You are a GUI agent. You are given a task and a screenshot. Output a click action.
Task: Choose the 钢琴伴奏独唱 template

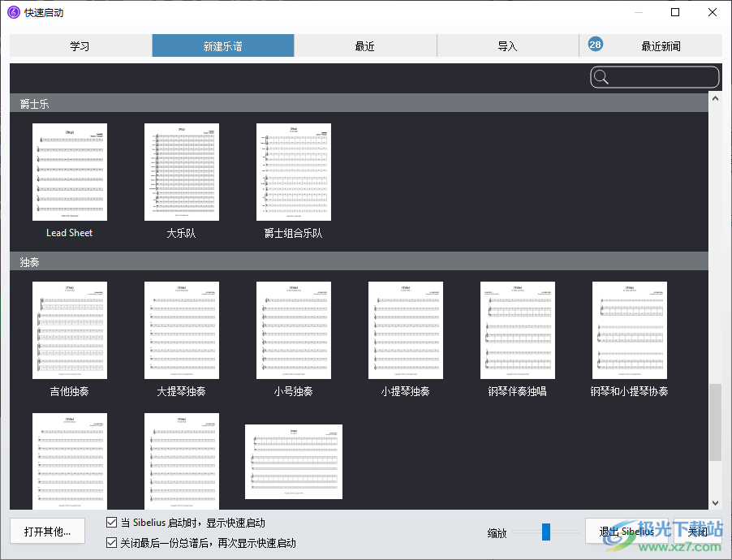[x=517, y=330]
